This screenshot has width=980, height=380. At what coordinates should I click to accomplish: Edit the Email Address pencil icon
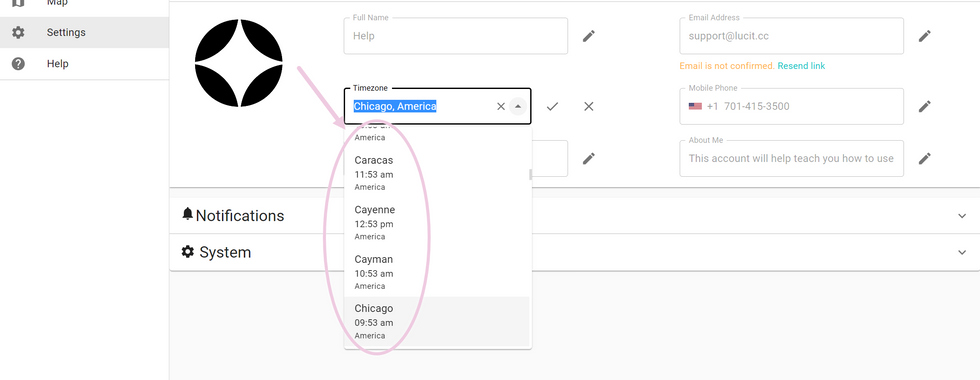tap(924, 36)
